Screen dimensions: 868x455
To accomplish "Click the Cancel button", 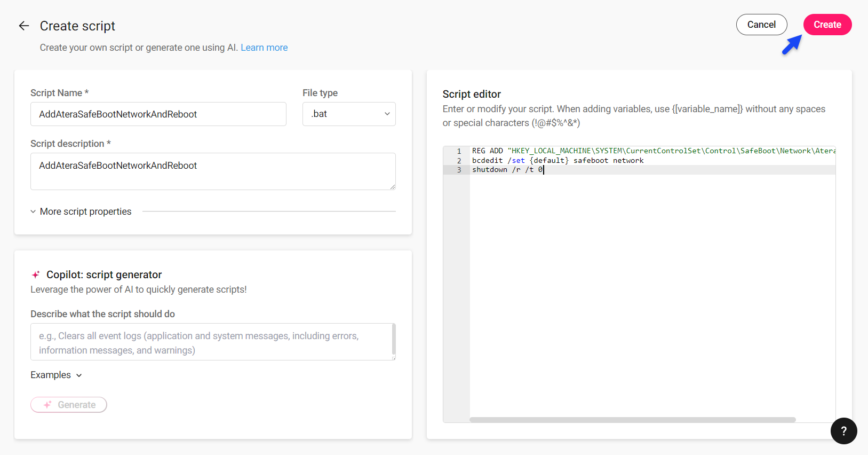I will [x=761, y=25].
